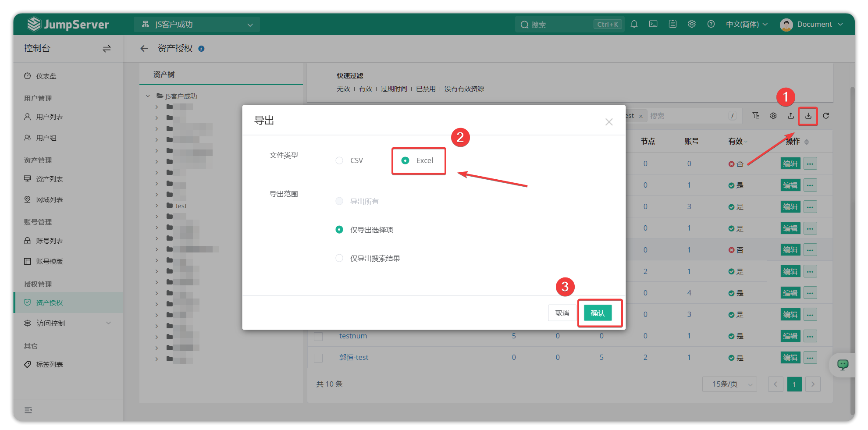Tick the checkbox for 郭恒-test row
The height and width of the screenshot is (430, 868).
[x=318, y=358]
